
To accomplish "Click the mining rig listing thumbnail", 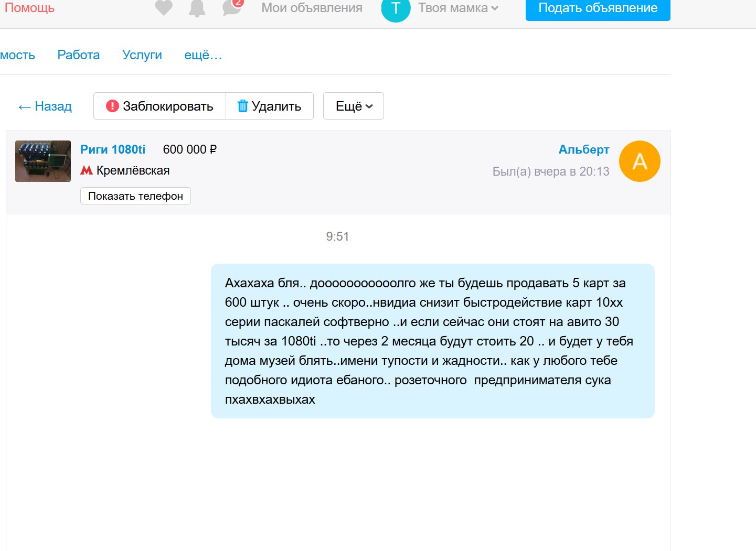I will point(43,161).
